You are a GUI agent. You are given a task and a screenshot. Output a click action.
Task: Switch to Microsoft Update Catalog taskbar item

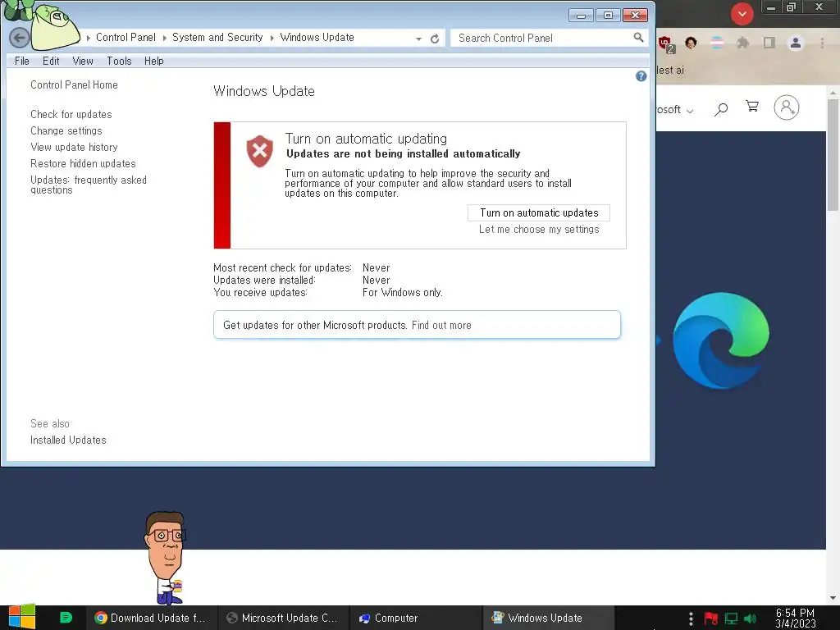[x=283, y=619]
